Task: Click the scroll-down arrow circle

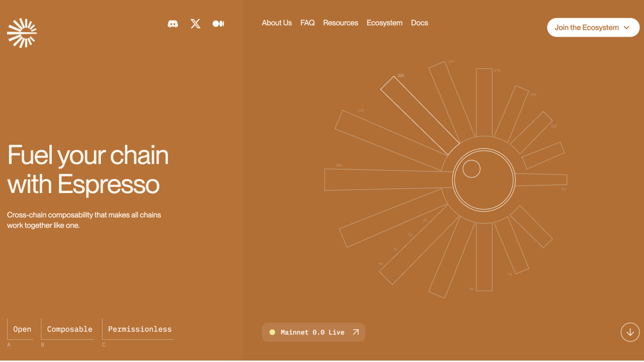Action: (630, 332)
